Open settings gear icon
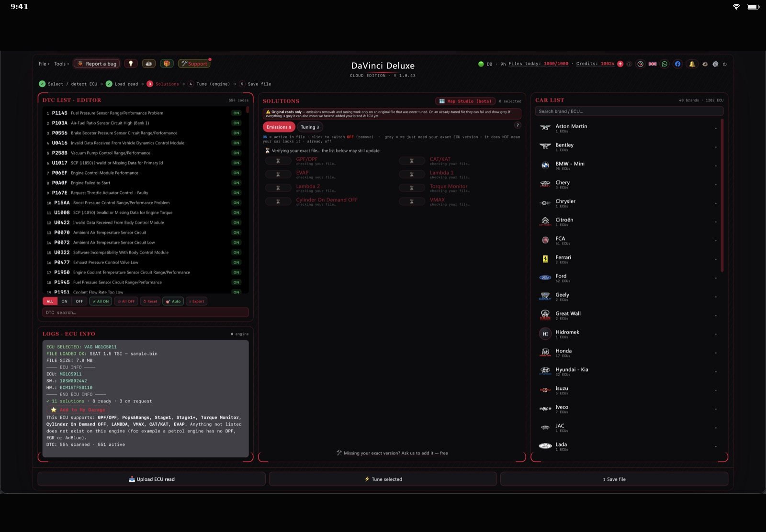 pos(715,64)
